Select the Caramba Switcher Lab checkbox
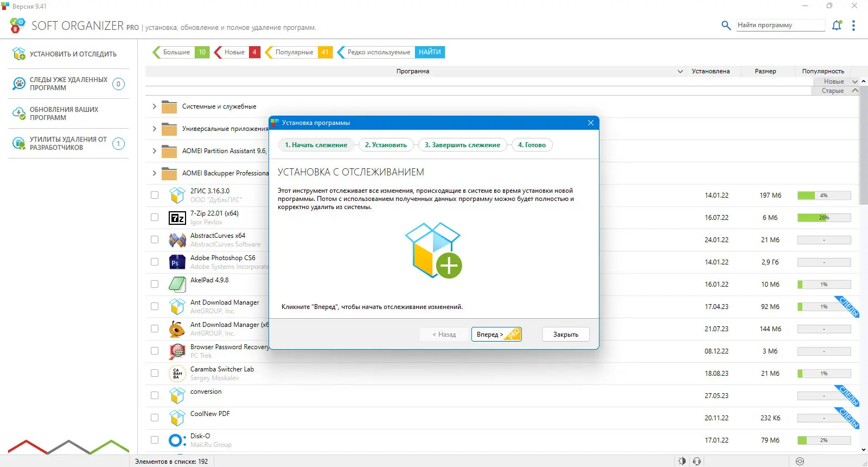Screen dimensions: 868x467 pyautogui.click(x=155, y=373)
